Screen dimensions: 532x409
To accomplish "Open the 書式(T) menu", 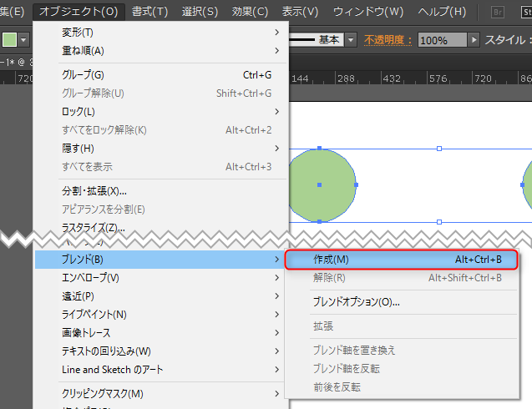I will pyautogui.click(x=150, y=12).
